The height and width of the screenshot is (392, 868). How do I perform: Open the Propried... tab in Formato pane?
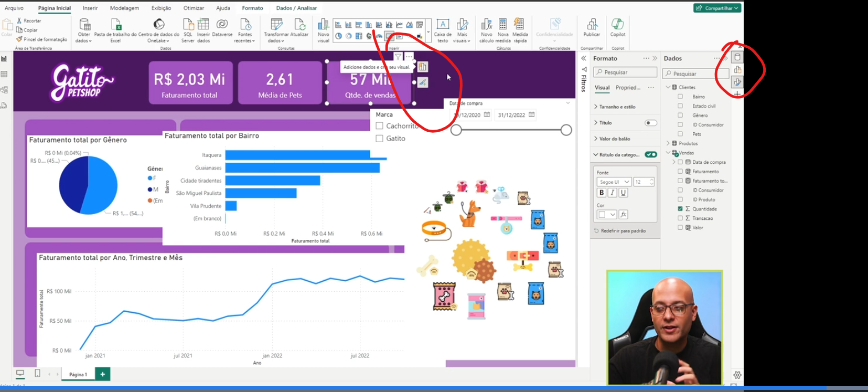628,88
